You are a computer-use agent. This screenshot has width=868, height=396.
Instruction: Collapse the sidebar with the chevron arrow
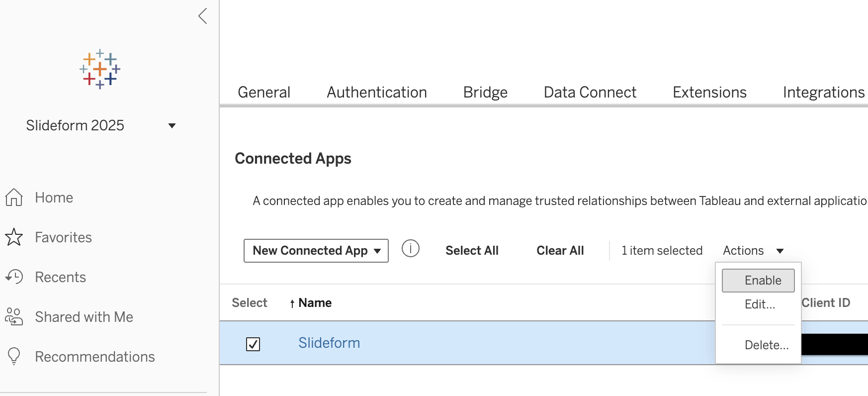pos(203,16)
